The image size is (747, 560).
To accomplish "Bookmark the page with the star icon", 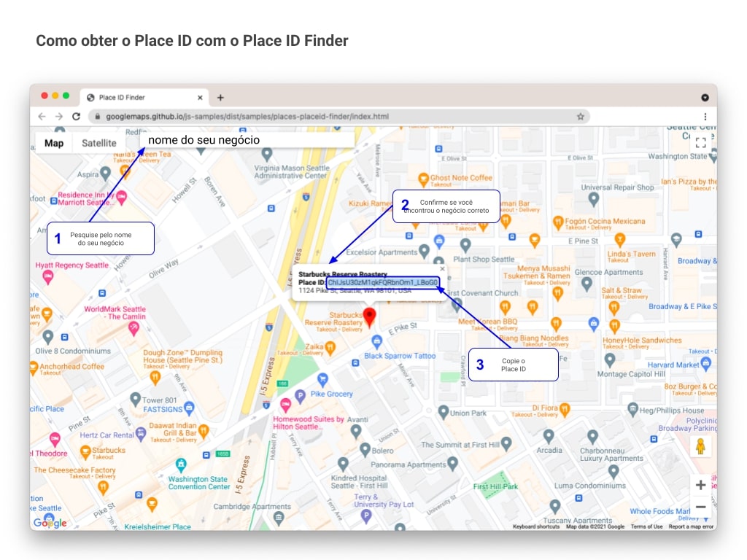I will (580, 116).
